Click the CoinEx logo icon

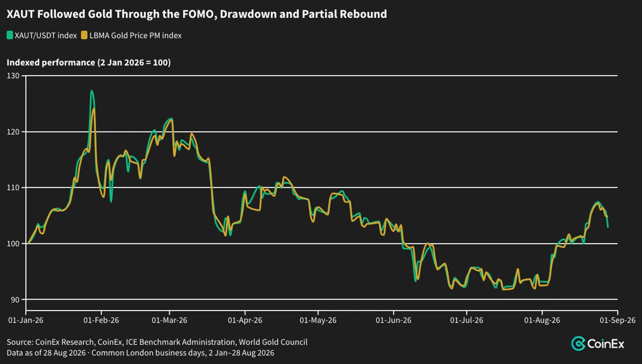click(x=578, y=344)
